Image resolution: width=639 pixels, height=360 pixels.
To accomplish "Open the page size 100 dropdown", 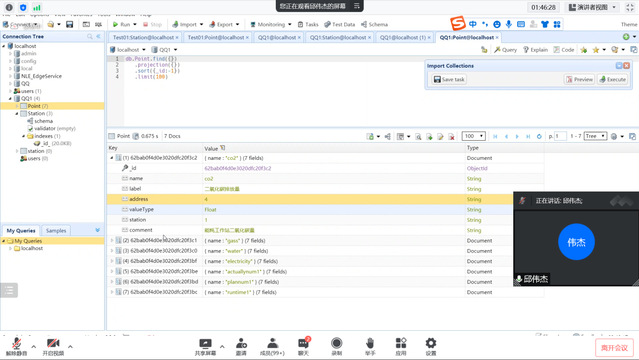I will tap(474, 136).
